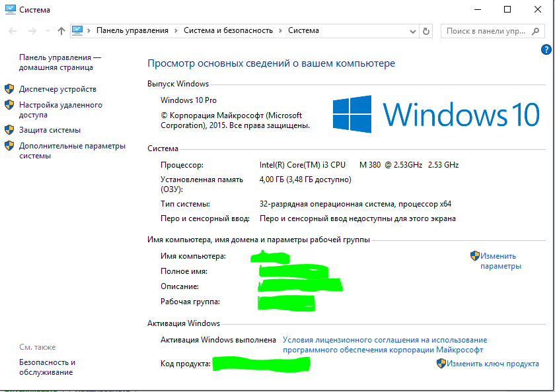This screenshot has height=392, width=555.
Task: Open Защита системы link
Action: [x=50, y=130]
